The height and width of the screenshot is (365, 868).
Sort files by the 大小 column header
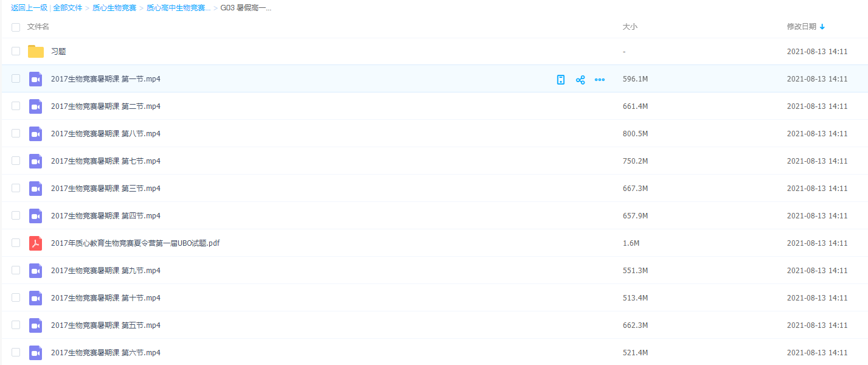630,27
